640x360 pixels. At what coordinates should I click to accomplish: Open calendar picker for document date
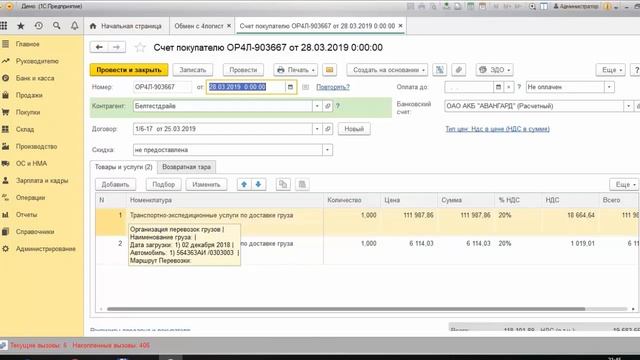click(290, 87)
